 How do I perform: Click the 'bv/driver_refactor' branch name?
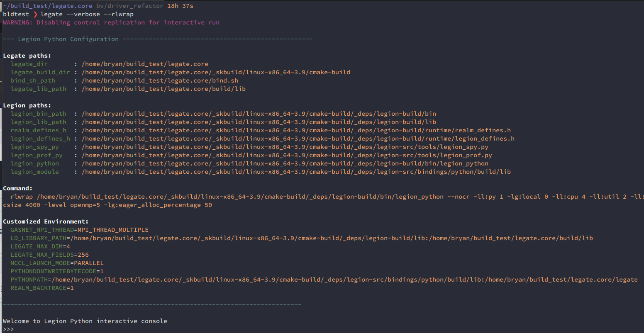pos(130,6)
